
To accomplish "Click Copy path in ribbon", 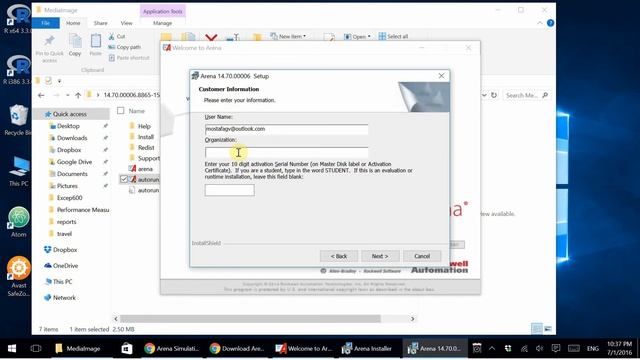I will coord(125,47).
